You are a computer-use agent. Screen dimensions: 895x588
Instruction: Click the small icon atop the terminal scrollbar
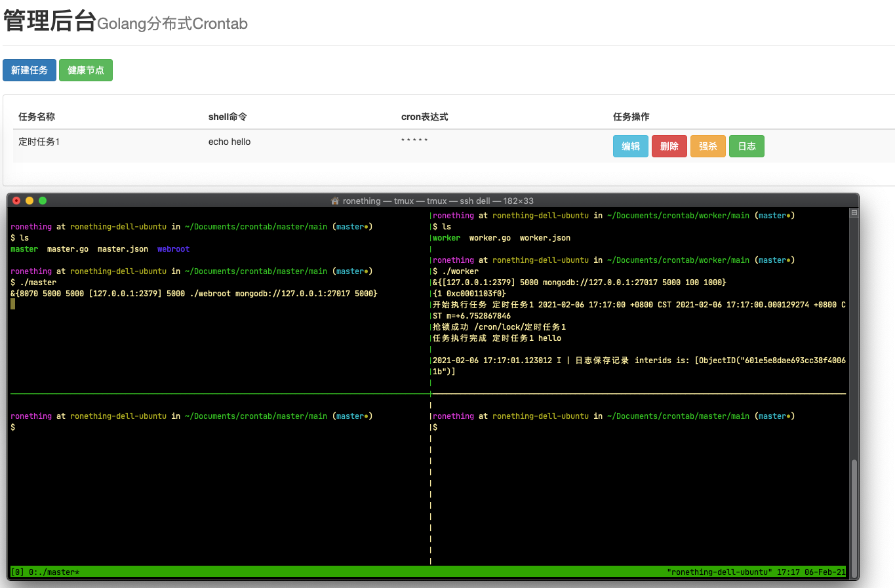tap(854, 212)
